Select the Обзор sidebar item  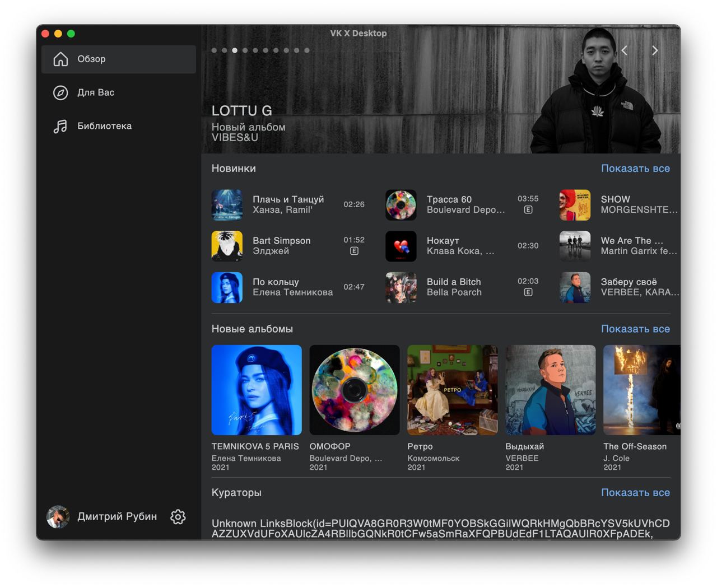pyautogui.click(x=119, y=59)
